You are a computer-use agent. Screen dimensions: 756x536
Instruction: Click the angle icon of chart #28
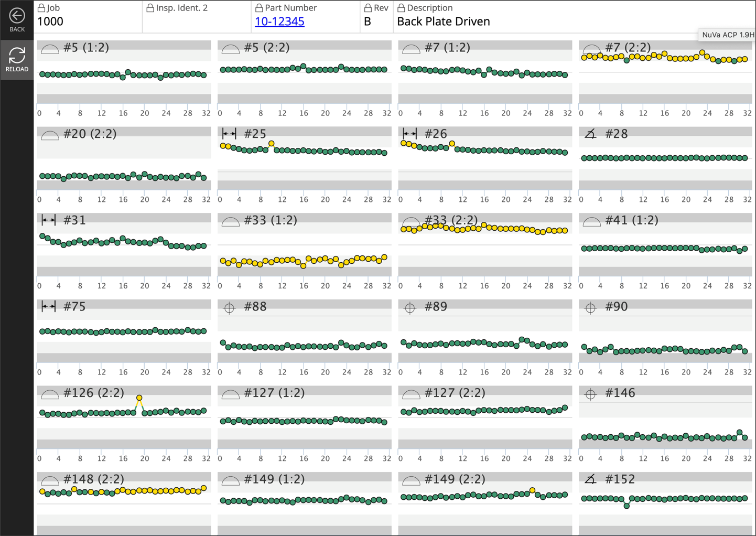pos(590,135)
